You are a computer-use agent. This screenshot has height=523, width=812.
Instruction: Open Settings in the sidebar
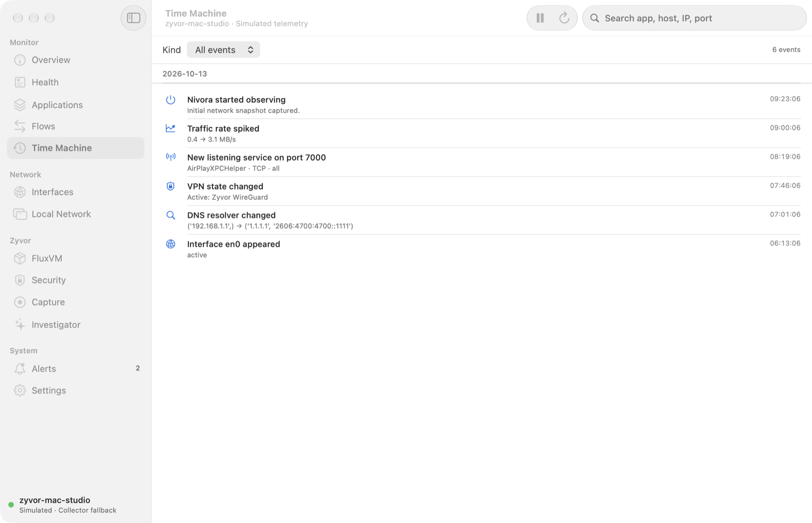coord(76,390)
